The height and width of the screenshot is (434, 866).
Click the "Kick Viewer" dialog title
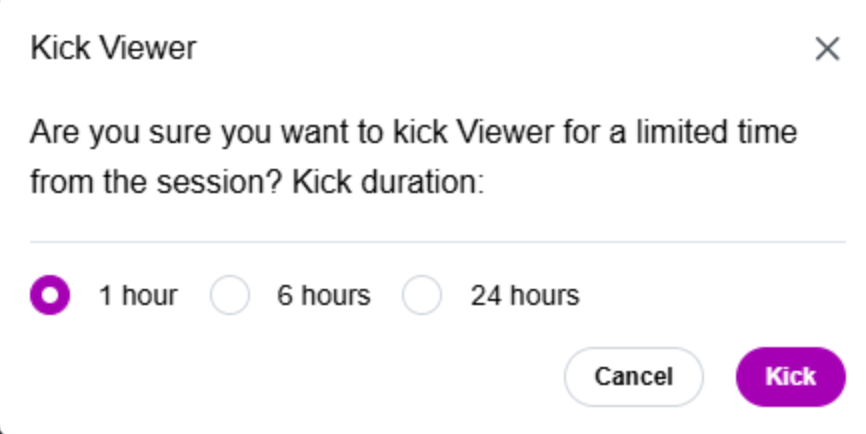[x=114, y=48]
